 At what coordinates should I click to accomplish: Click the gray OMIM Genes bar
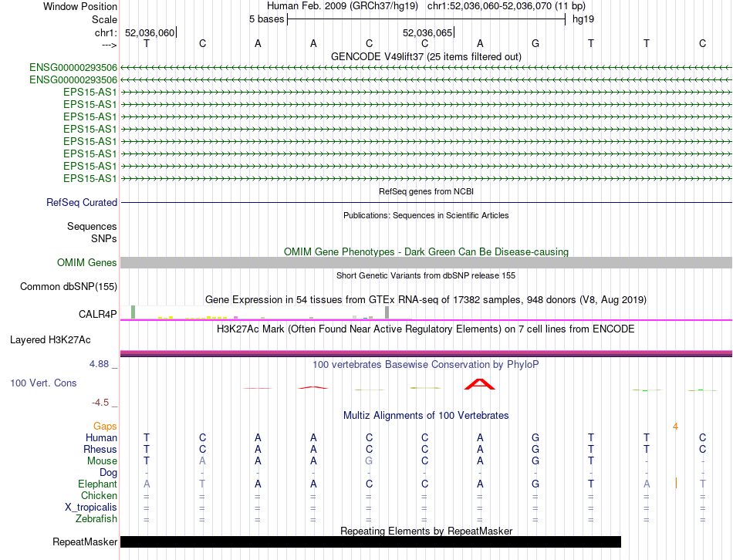click(426, 262)
